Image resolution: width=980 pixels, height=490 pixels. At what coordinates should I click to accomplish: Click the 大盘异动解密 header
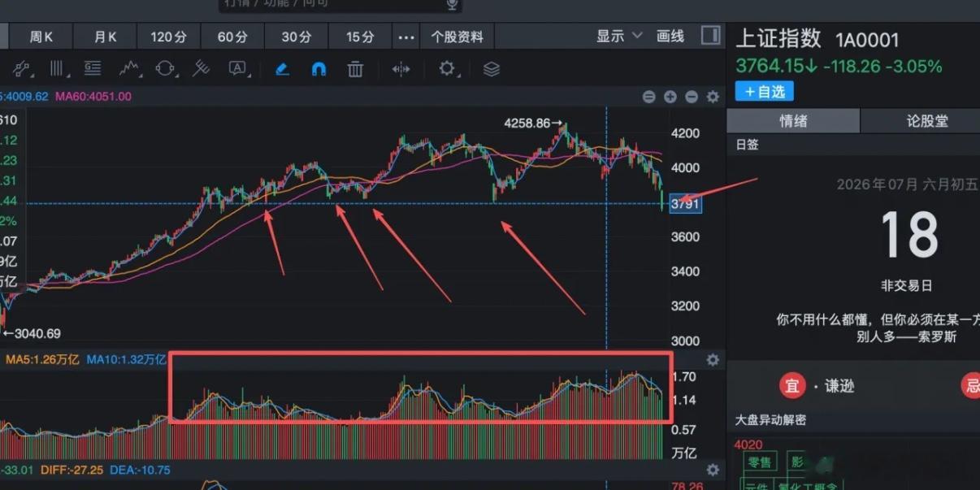pyautogui.click(x=770, y=420)
